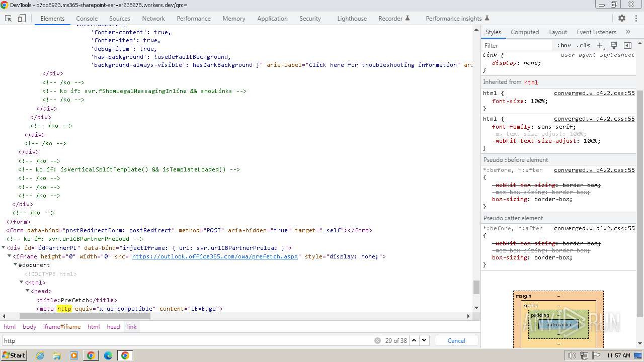This screenshot has width=644, height=362.
Task: Follow the outlook.office365.com prefetch.aspx link
Action: click(216, 256)
